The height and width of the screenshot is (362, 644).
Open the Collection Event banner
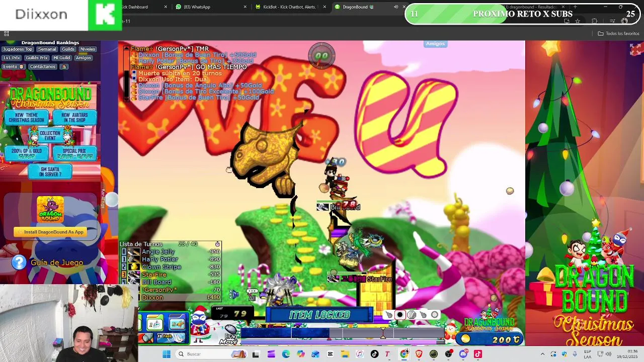50,136
